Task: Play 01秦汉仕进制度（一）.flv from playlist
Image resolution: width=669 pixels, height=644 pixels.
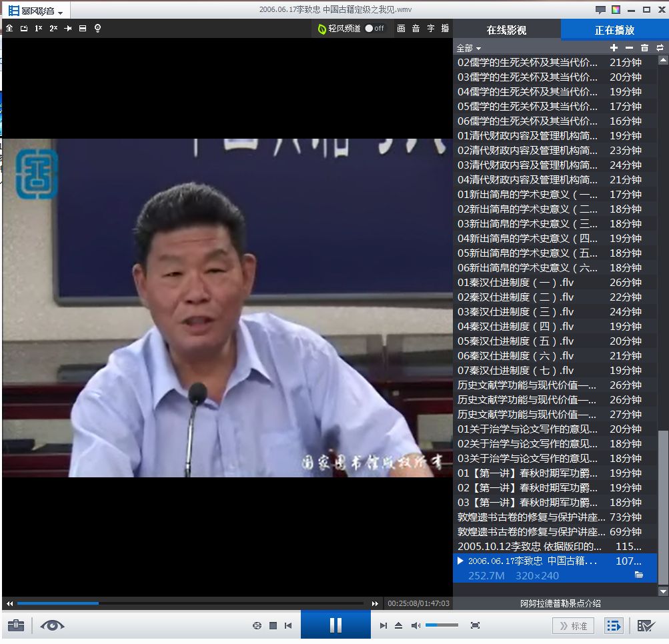Action: pos(516,282)
